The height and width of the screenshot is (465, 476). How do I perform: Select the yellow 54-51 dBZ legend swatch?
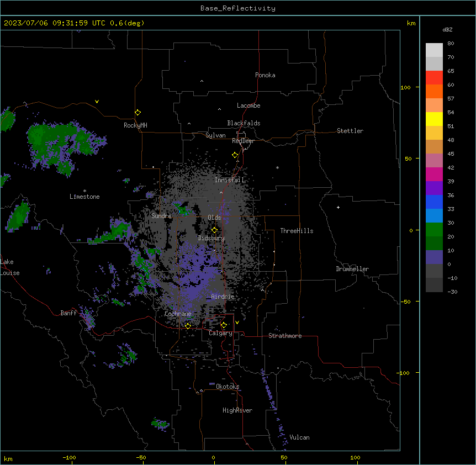(x=434, y=119)
